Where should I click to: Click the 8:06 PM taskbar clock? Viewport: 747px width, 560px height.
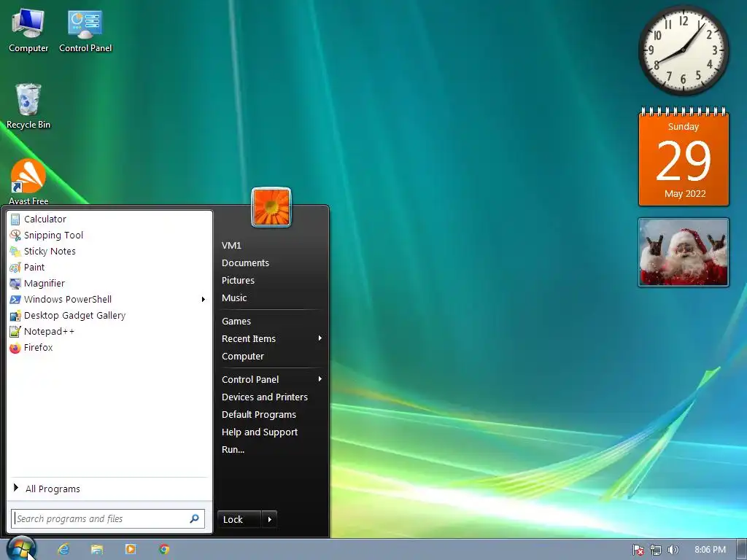(710, 550)
